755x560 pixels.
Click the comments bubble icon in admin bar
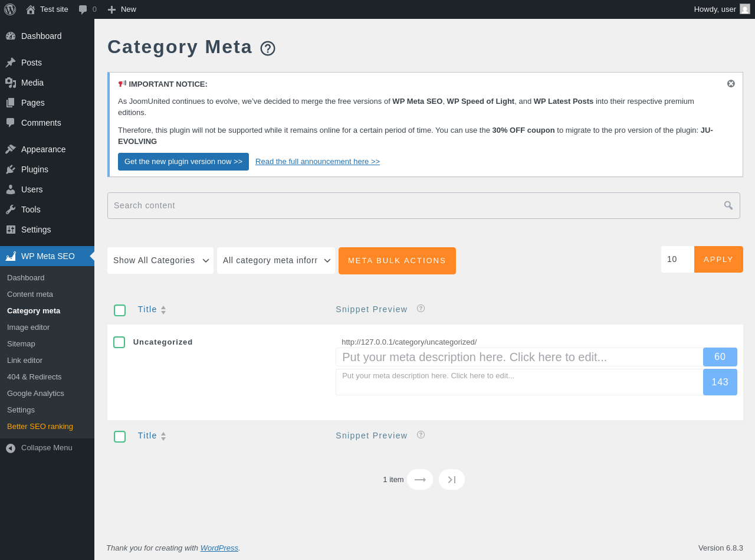(x=83, y=9)
